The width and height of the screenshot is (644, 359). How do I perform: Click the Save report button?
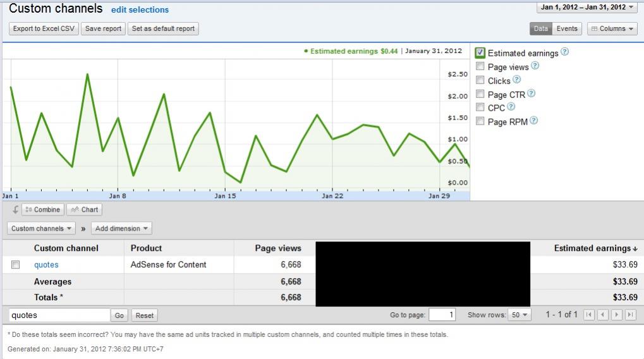click(x=103, y=28)
